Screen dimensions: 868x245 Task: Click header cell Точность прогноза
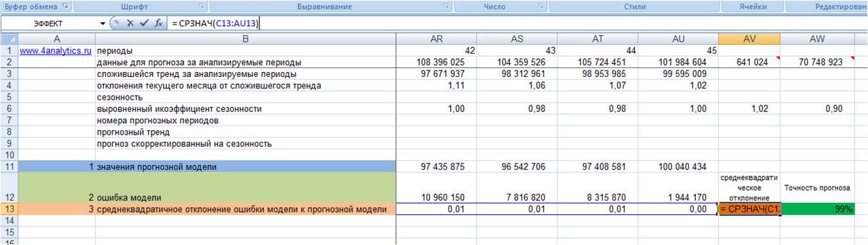817,188
